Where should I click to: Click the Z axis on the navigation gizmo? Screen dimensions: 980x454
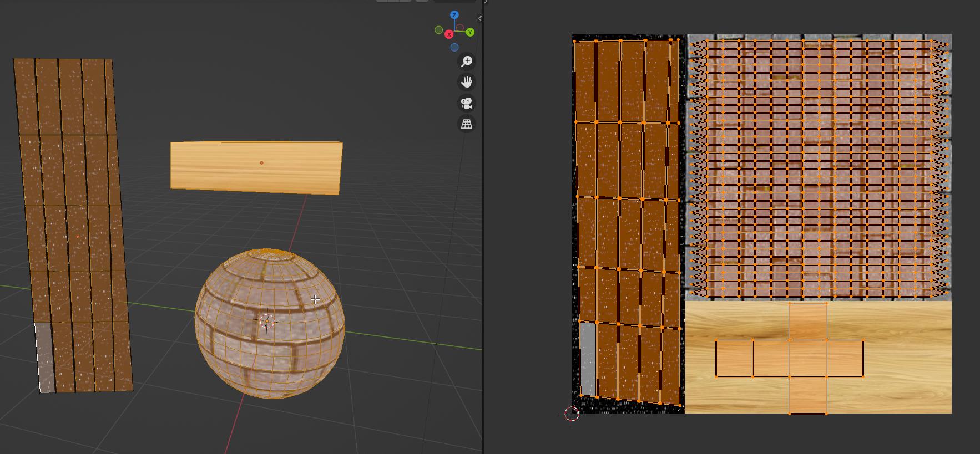(x=454, y=15)
